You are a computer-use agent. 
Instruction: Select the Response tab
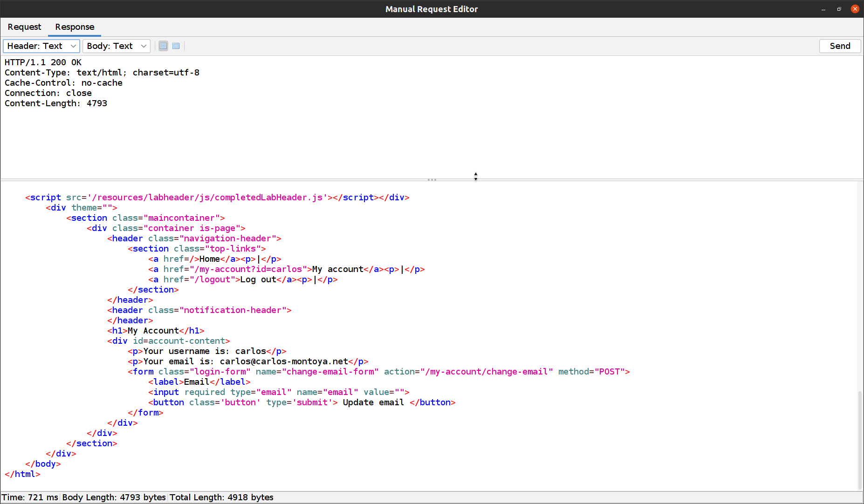click(x=74, y=27)
